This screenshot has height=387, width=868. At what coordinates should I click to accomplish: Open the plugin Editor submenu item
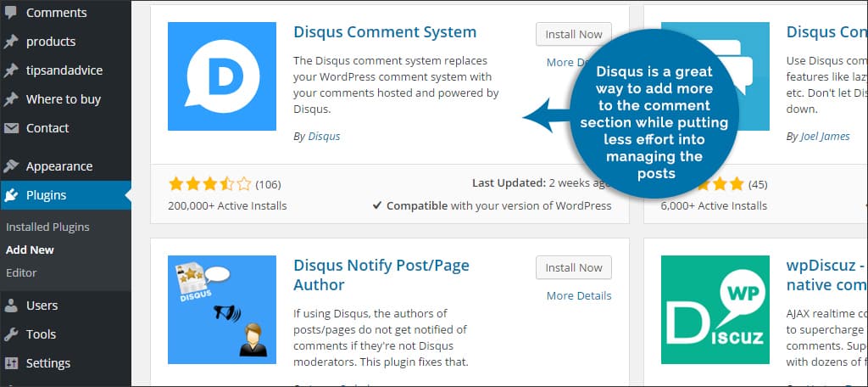click(x=21, y=272)
